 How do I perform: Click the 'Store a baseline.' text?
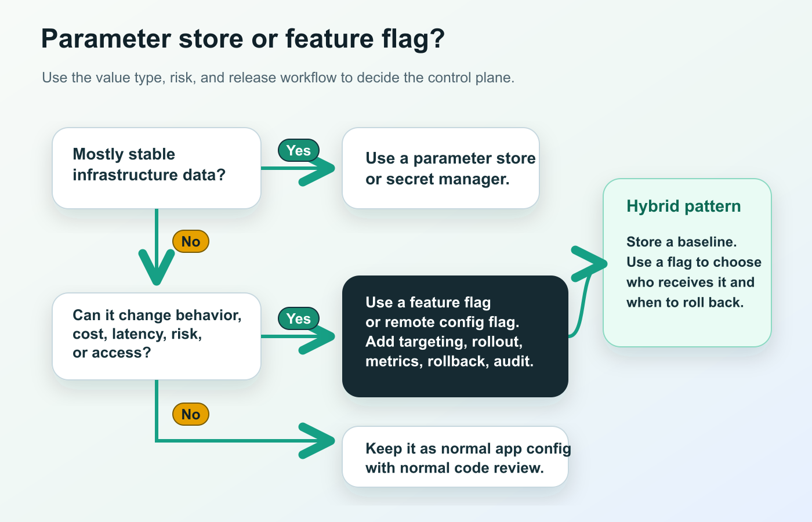pyautogui.click(x=681, y=242)
